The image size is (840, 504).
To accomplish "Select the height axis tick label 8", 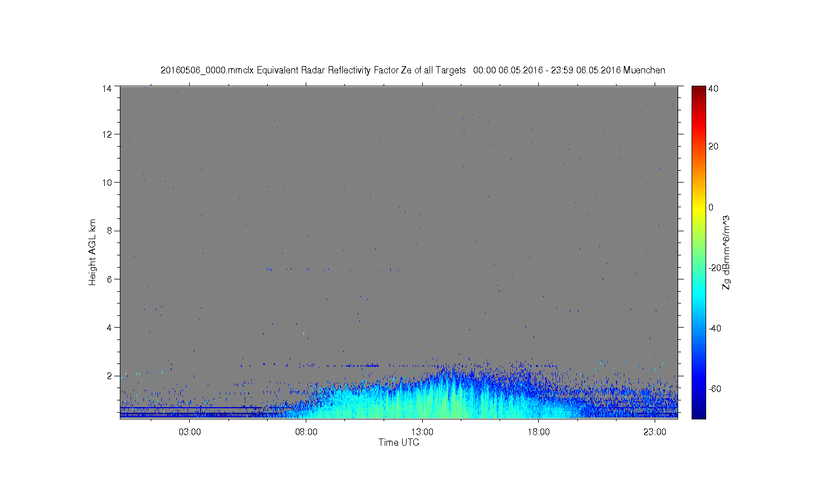I will pyautogui.click(x=110, y=231).
